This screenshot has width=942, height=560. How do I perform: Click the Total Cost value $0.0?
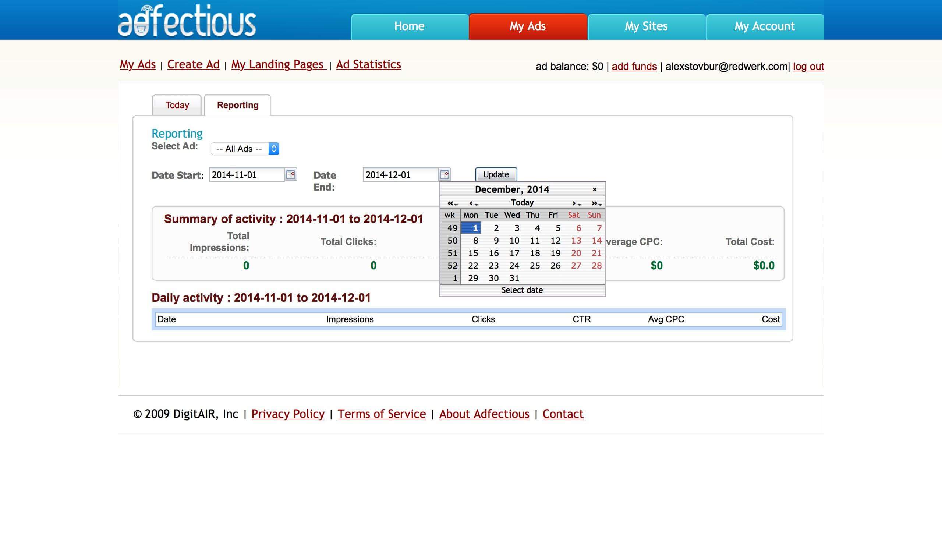pyautogui.click(x=764, y=266)
